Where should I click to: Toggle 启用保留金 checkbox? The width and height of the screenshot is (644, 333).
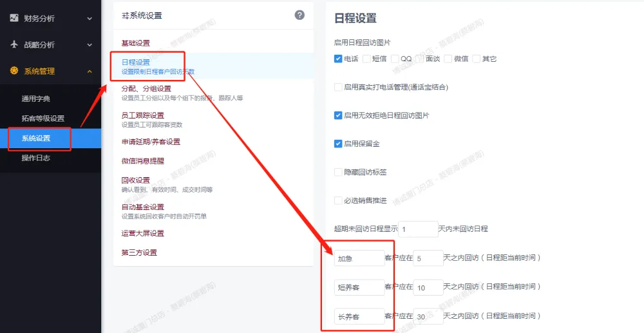(x=338, y=144)
